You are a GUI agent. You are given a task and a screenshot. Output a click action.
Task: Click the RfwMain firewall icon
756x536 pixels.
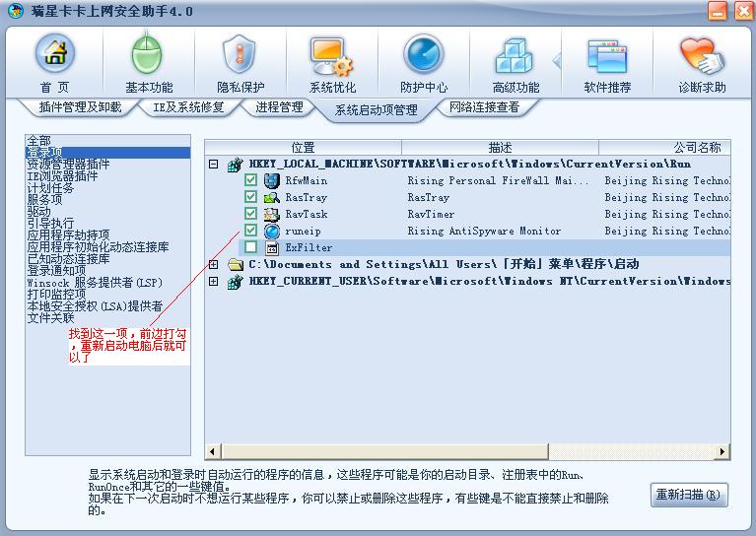click(272, 180)
